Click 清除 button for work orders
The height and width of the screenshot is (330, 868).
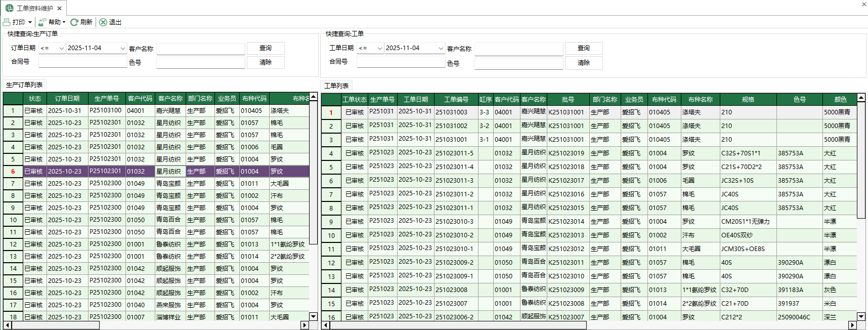(x=584, y=63)
